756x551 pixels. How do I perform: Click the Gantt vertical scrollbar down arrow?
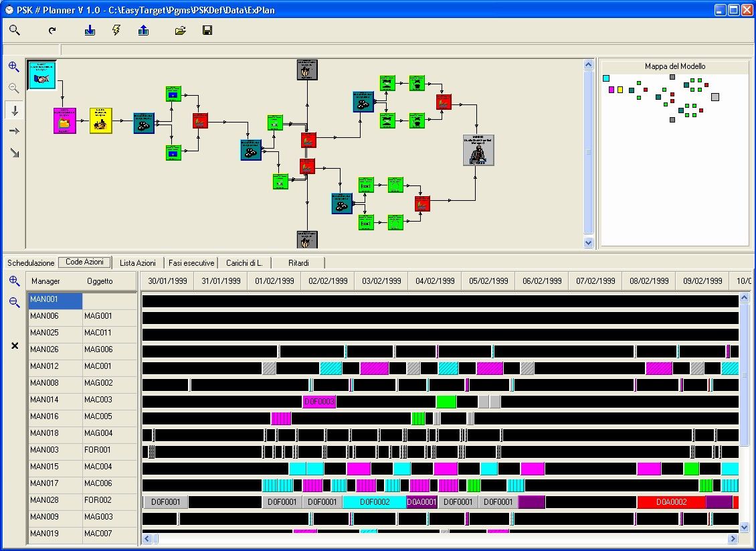coord(745,527)
